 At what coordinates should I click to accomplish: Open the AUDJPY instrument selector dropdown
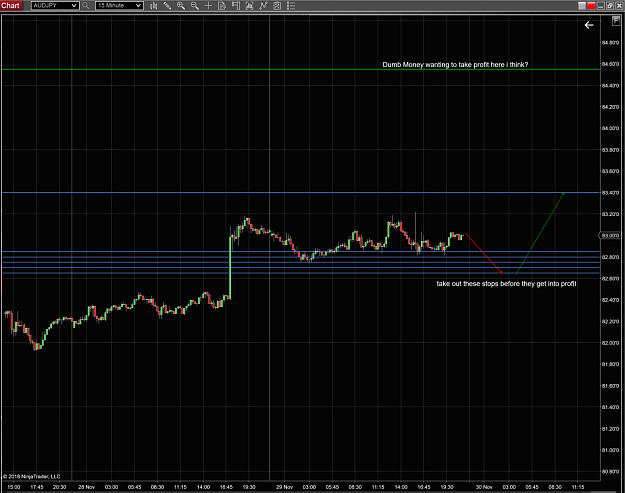coord(55,6)
